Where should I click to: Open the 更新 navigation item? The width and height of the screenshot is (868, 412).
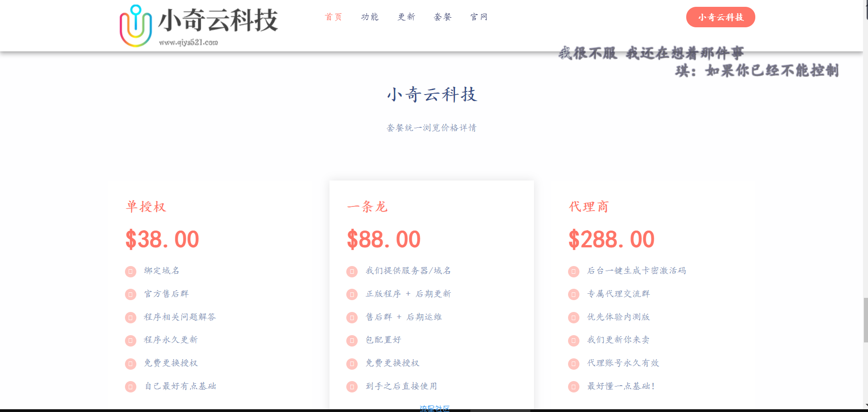pos(406,17)
